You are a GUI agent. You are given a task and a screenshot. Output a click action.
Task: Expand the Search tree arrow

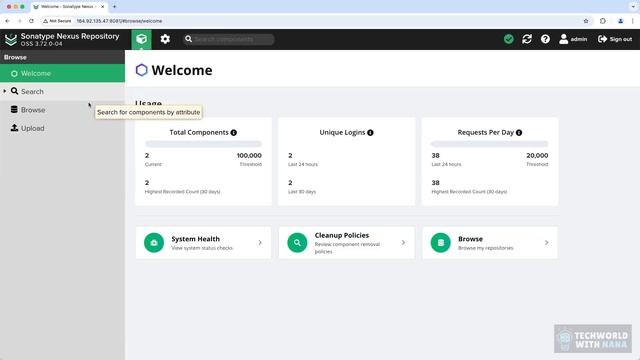4,91
